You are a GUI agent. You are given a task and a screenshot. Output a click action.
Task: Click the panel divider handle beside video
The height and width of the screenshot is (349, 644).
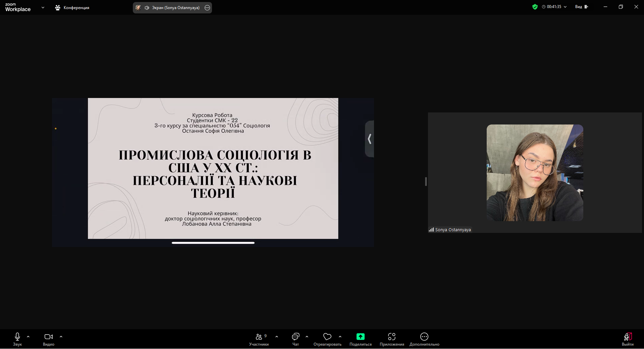(426, 182)
